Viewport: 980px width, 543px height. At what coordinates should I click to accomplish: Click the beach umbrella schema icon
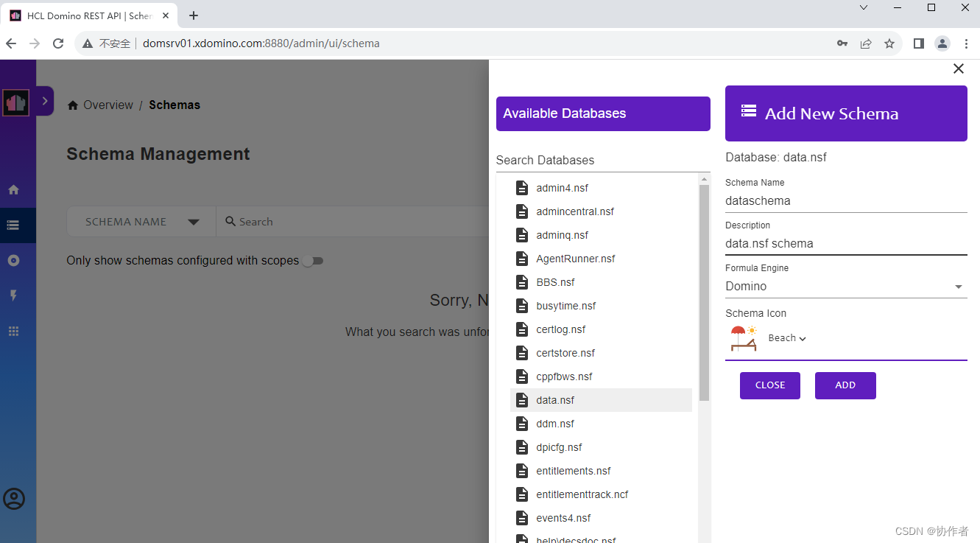click(744, 338)
